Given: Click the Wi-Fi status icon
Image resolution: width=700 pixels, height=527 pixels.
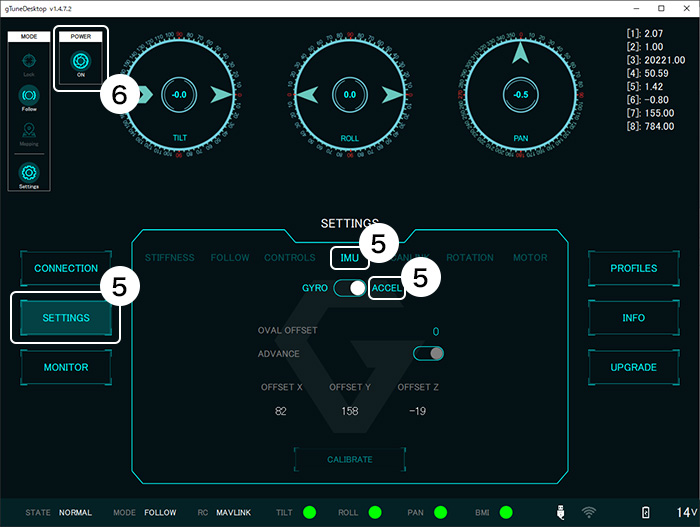Looking at the screenshot, I should pyautogui.click(x=589, y=512).
